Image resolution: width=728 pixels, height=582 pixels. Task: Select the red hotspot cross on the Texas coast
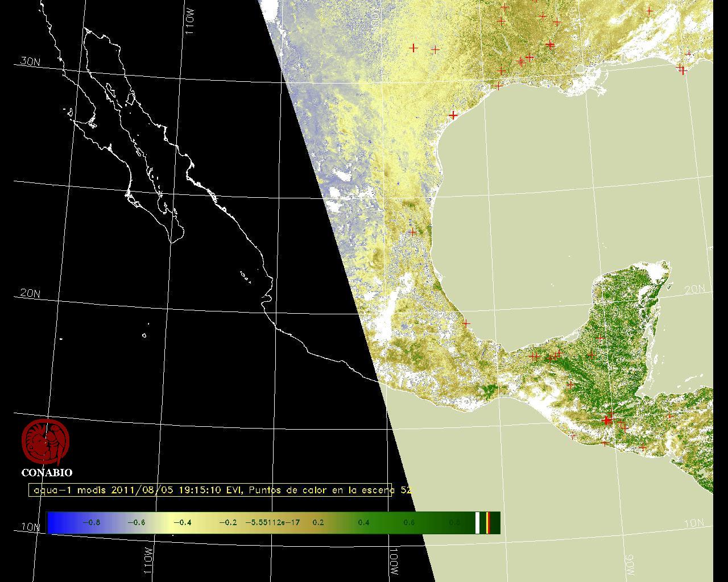tap(453, 115)
